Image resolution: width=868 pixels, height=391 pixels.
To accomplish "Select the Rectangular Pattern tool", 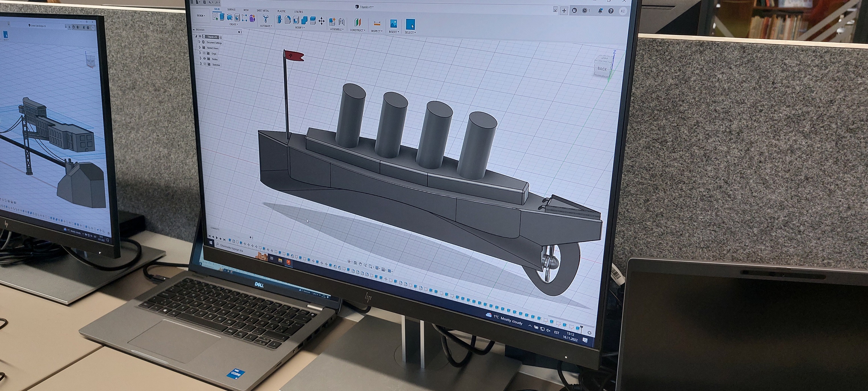I will 245,18.
